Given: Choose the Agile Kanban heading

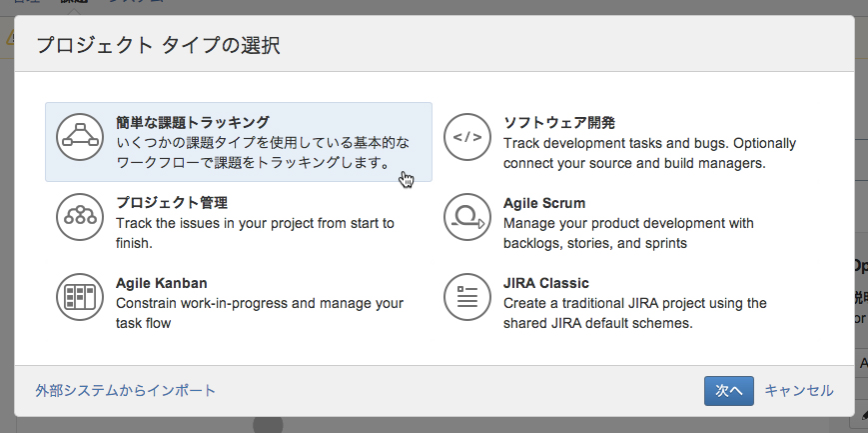Looking at the screenshot, I should [162, 283].
